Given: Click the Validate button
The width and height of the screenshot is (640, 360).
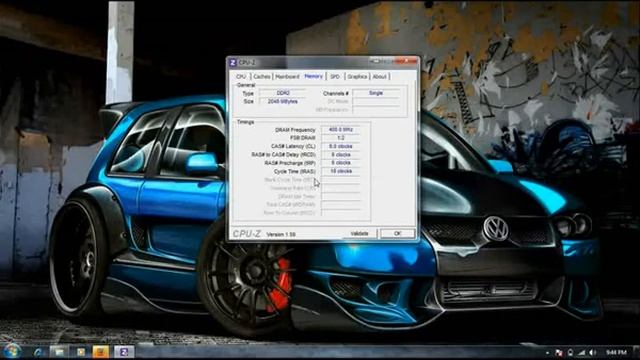Looking at the screenshot, I should click(x=359, y=233).
